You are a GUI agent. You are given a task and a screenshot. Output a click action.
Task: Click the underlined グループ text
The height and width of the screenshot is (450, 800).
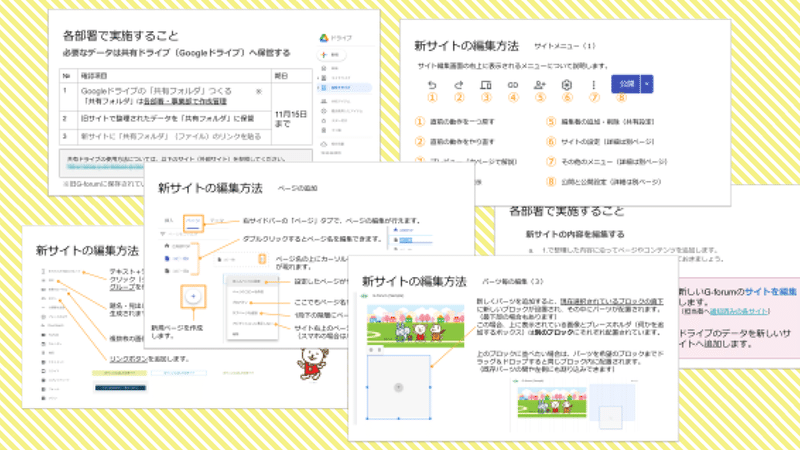pyautogui.click(x=121, y=287)
